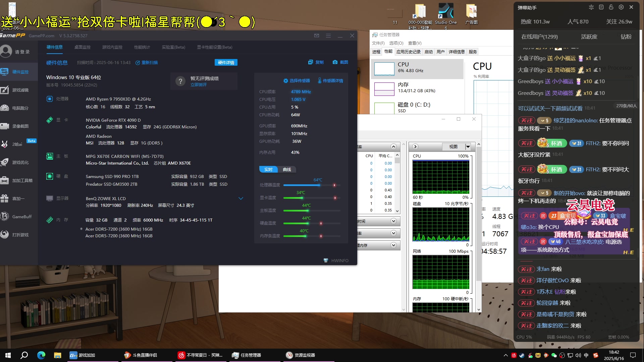Open the 电脑跑分 sidebar item

click(19, 108)
